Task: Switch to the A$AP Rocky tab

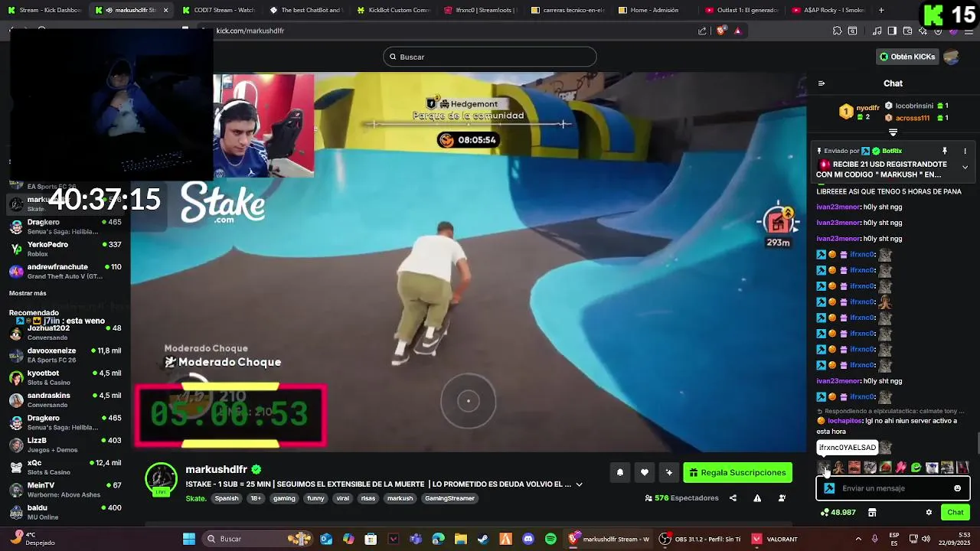Action: pyautogui.click(x=830, y=10)
